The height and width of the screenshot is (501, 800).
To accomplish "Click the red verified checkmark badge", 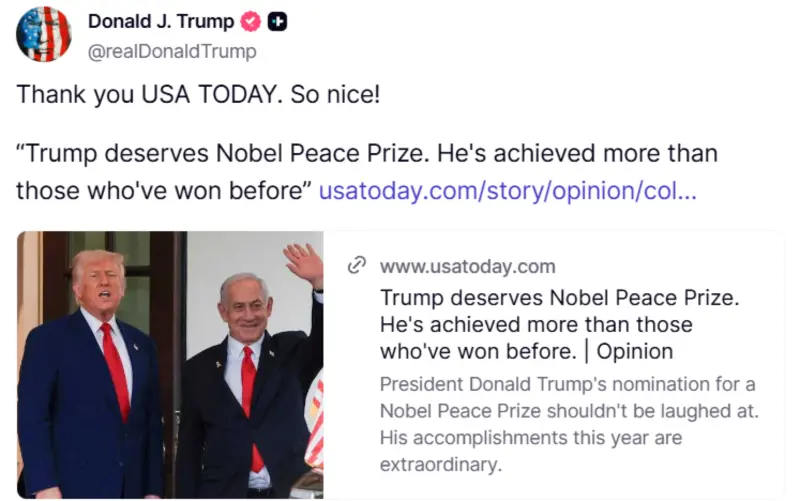I will coord(251,21).
